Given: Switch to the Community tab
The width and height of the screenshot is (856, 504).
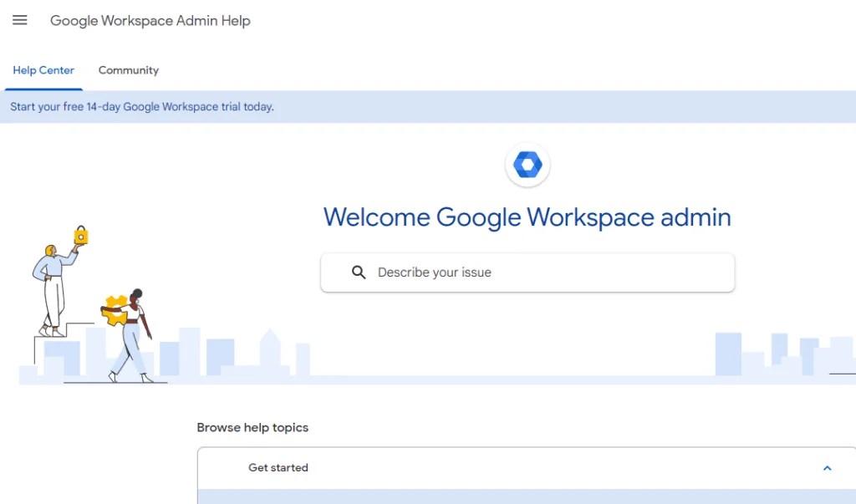Looking at the screenshot, I should click(128, 70).
